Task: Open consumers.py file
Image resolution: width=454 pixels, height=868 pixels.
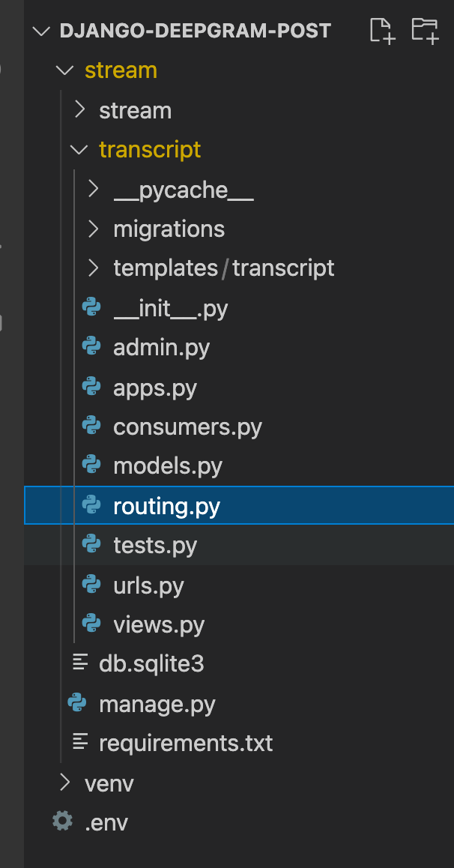Action: pos(187,427)
